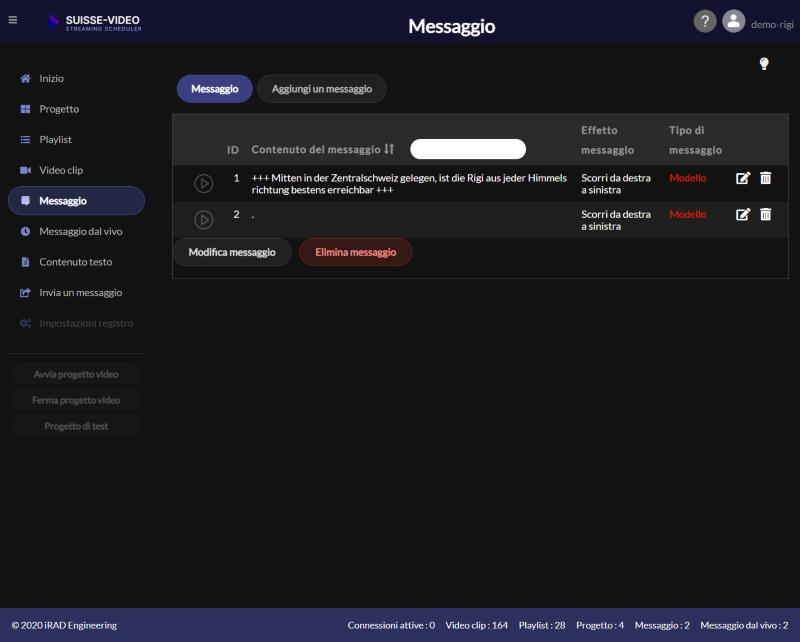Click the Messaggio dal vivo clock icon
This screenshot has width=800, height=642.
(x=25, y=232)
